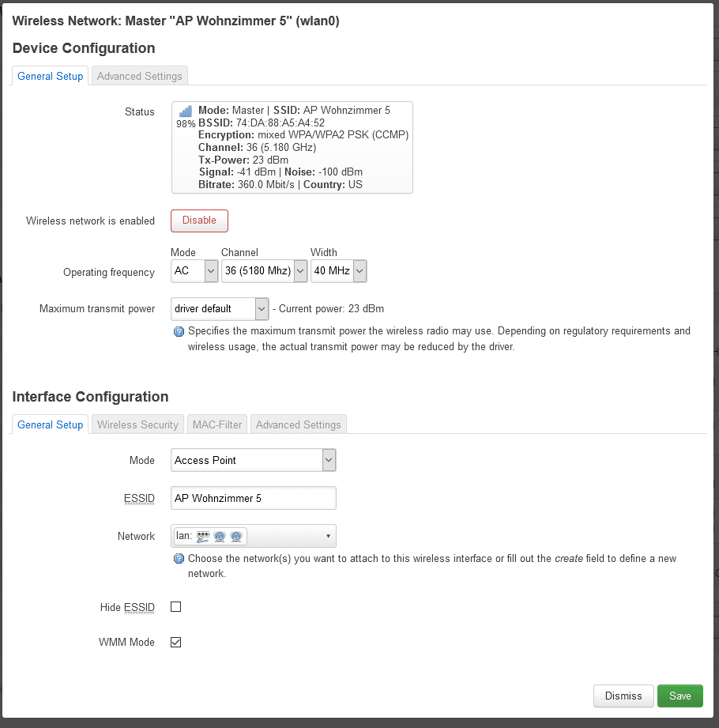Expand the Network selection dropdown arrow

click(x=328, y=537)
